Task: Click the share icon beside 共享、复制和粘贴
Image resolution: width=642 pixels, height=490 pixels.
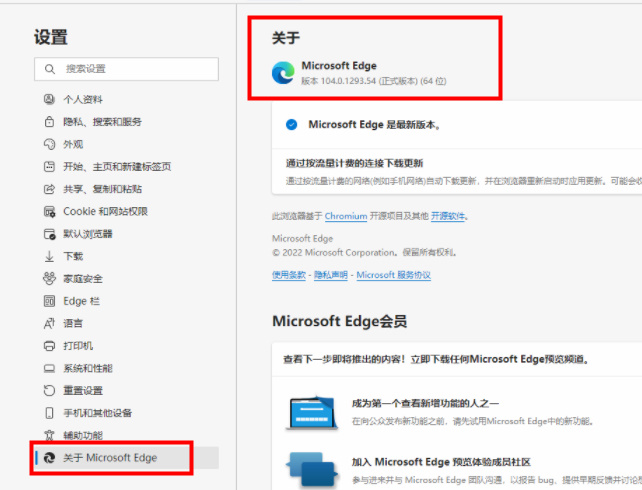Action: point(49,189)
